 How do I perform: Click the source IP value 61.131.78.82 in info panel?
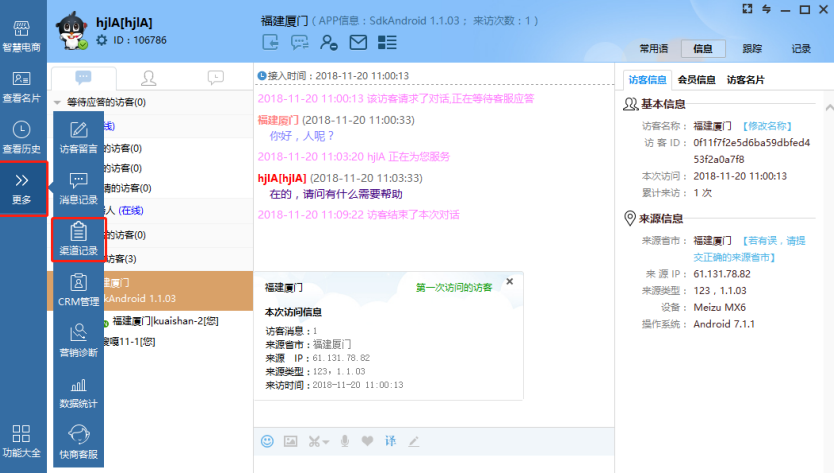click(x=722, y=274)
